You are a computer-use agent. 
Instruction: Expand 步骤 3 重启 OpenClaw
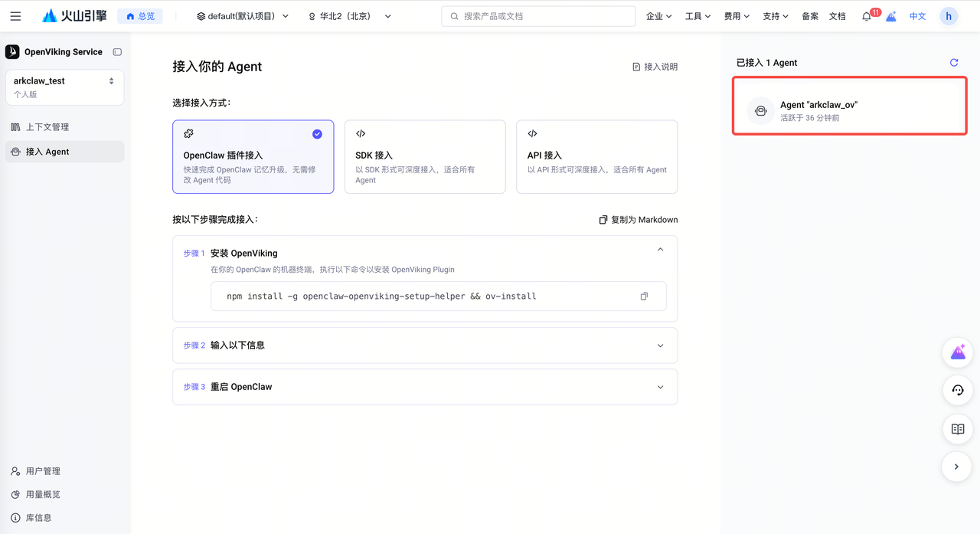click(425, 387)
